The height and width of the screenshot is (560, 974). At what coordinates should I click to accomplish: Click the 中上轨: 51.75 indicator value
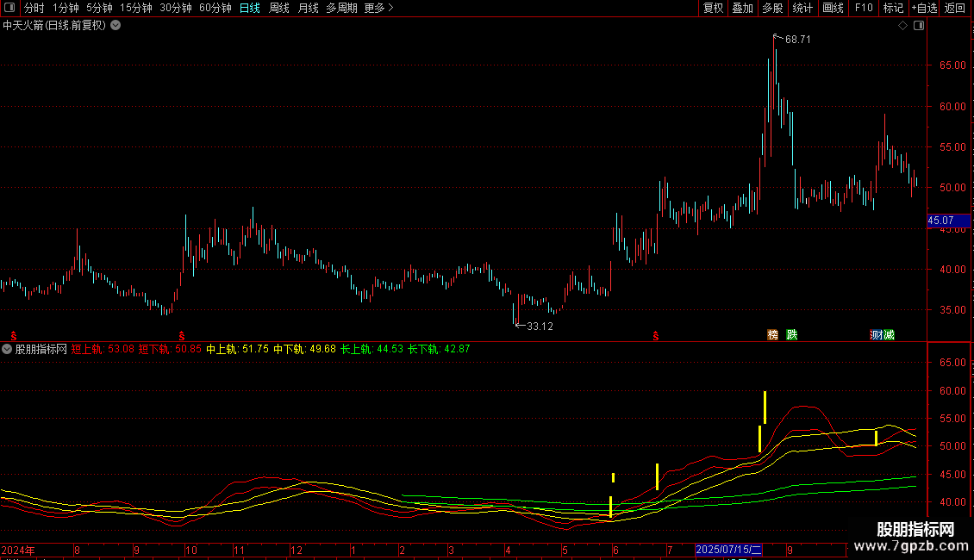pos(237,349)
